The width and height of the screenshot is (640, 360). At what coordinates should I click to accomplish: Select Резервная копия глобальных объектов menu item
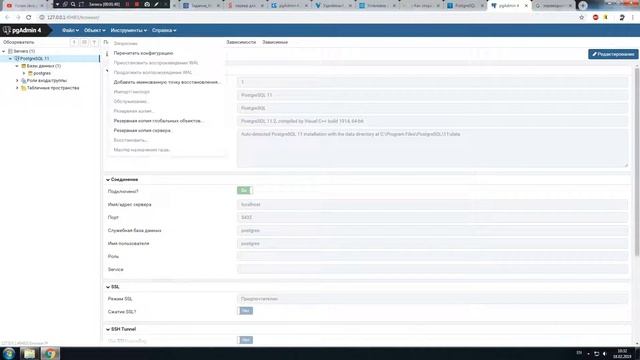pyautogui.click(x=158, y=121)
